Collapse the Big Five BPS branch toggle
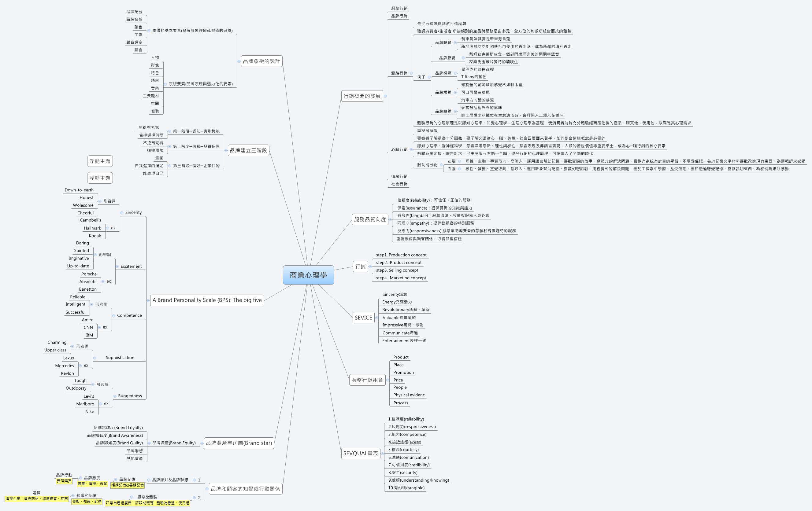Viewport: 812px width, 511px height. pos(148,300)
